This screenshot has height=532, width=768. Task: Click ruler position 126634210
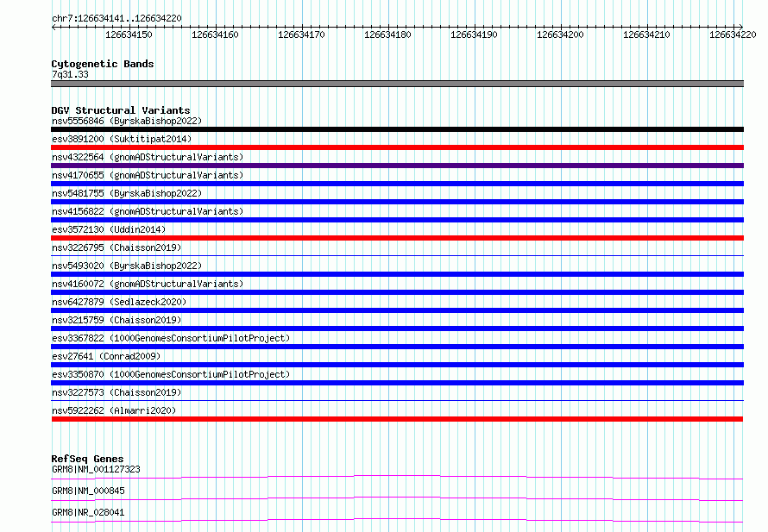[646, 34]
